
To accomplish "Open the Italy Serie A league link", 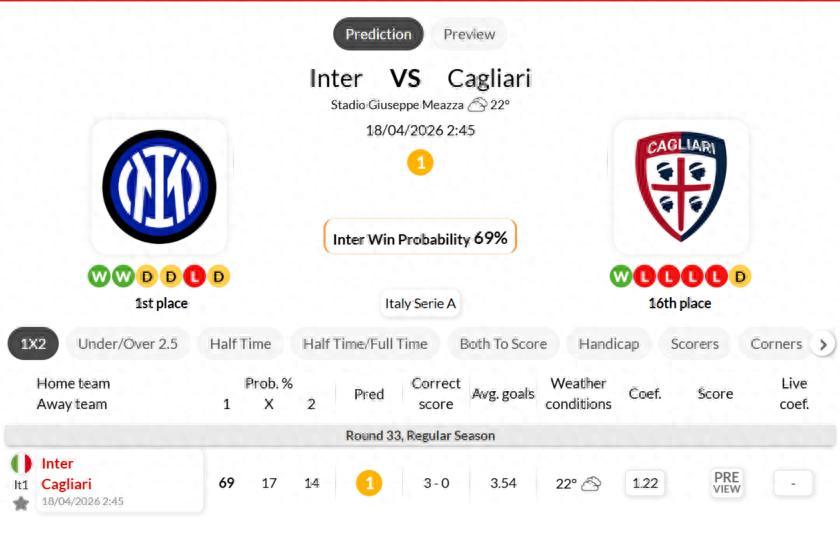I will [x=421, y=304].
